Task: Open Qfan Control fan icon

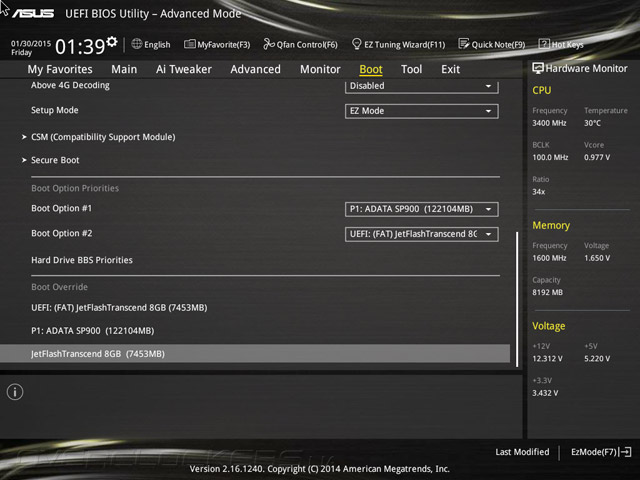Action: 269,44
